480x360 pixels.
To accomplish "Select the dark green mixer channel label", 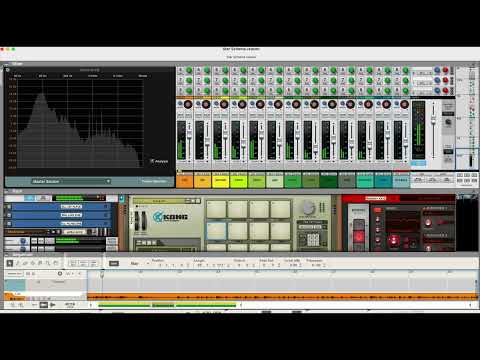I will click(329, 180).
